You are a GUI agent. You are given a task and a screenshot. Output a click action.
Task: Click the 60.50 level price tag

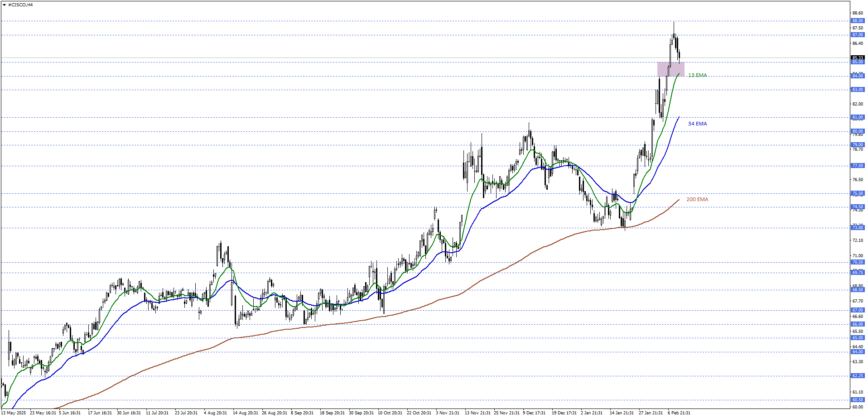click(x=858, y=400)
